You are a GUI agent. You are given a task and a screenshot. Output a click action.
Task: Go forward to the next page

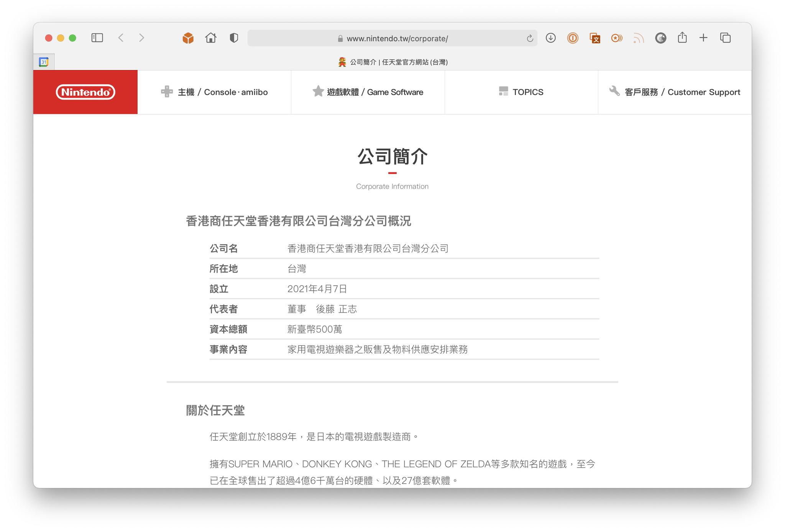(142, 38)
